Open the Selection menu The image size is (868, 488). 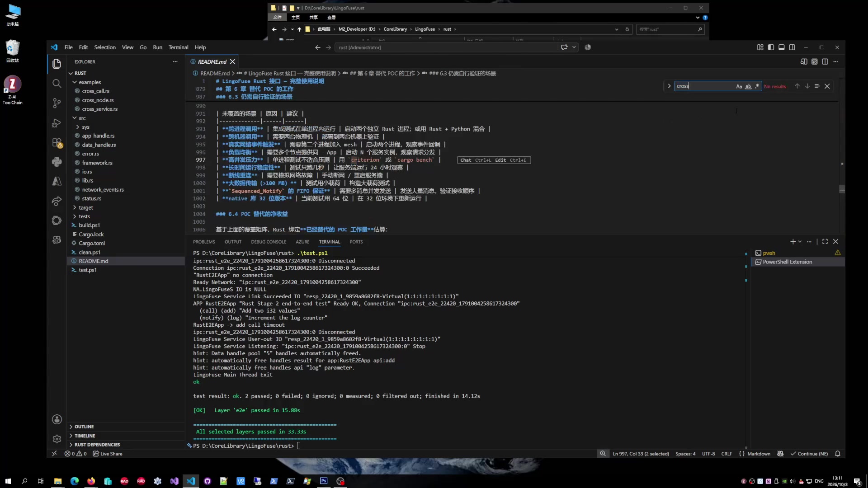pos(105,47)
